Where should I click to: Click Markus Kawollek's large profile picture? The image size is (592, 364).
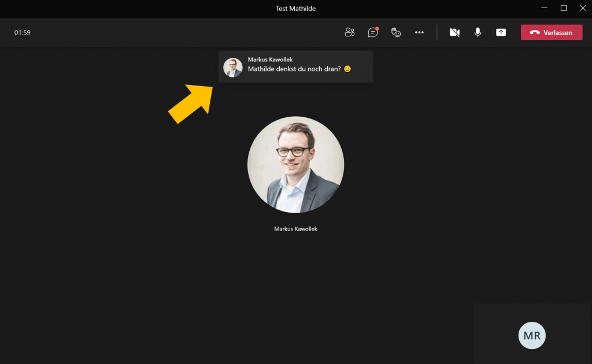tap(295, 165)
